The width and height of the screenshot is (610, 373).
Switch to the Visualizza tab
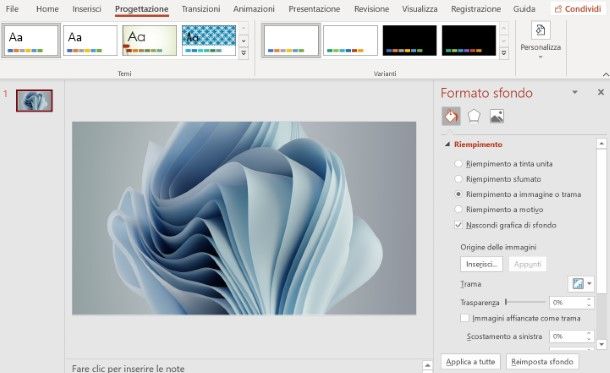pos(420,9)
